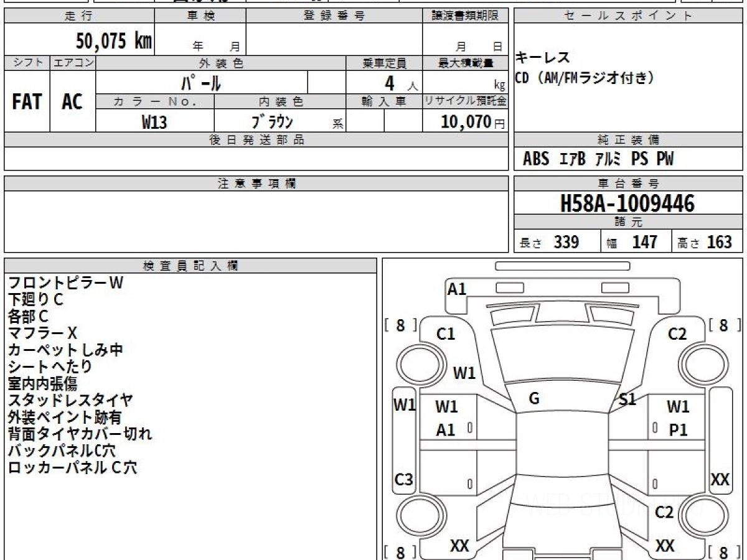This screenshot has height=560, width=747.
Task: Click the リサイクル預託金 label
Action: pos(466,101)
